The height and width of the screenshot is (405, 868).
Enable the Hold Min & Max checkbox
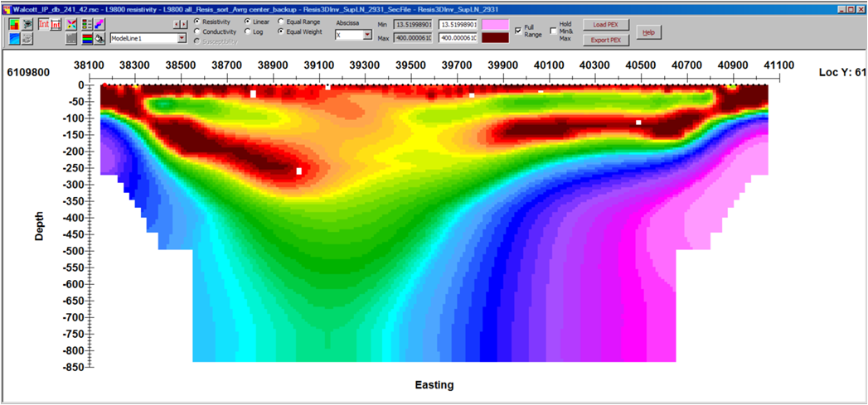tap(553, 30)
